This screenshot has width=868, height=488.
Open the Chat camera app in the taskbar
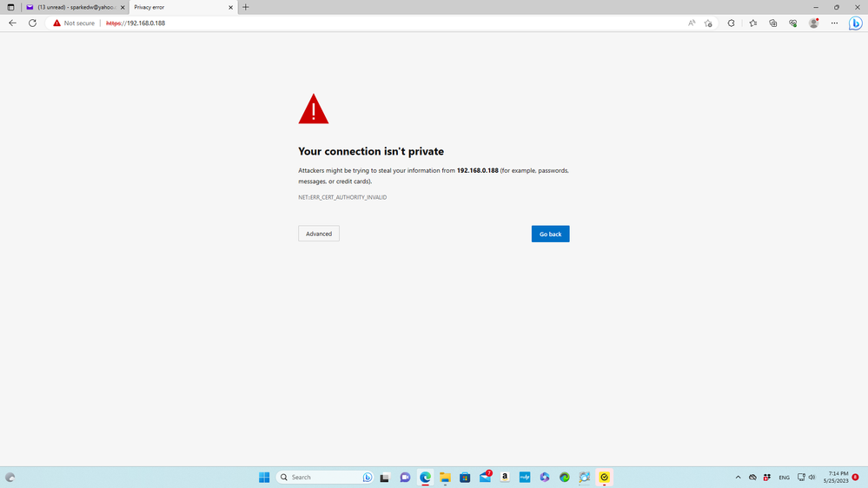[405, 477]
